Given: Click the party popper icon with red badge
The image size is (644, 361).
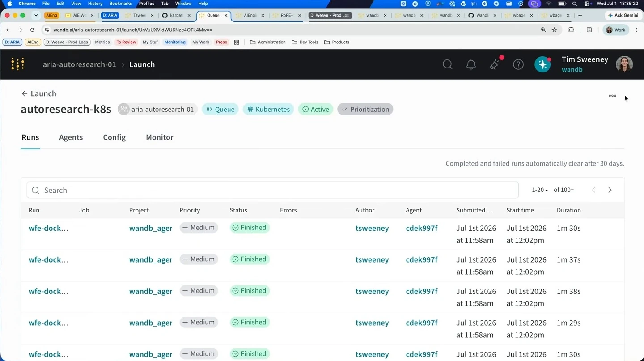Looking at the screenshot, I should [x=496, y=64].
